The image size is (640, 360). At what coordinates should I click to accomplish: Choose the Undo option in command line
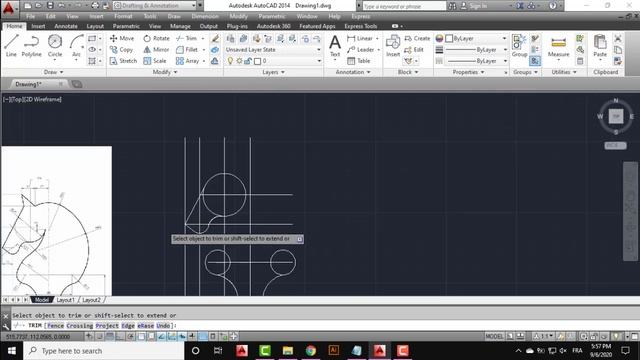tap(163, 326)
